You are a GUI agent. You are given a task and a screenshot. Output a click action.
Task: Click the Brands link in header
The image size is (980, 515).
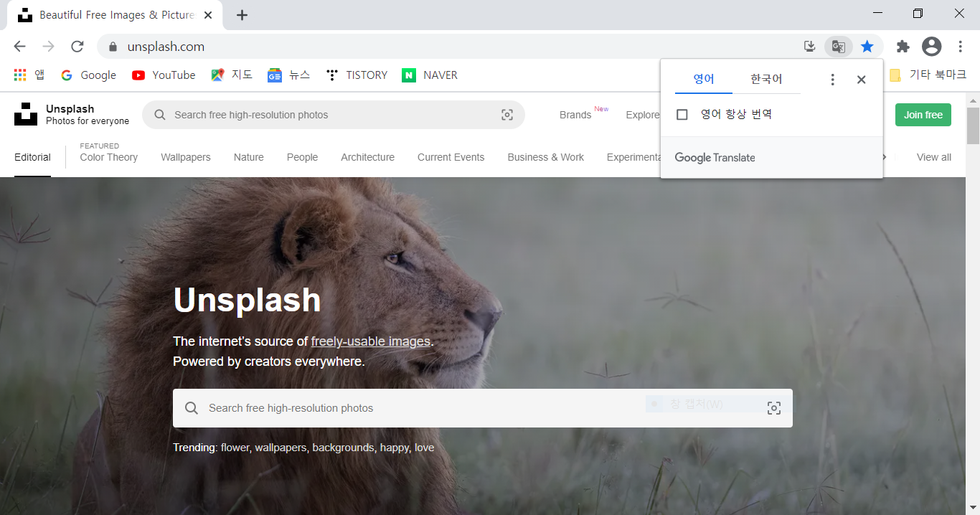[x=575, y=115]
